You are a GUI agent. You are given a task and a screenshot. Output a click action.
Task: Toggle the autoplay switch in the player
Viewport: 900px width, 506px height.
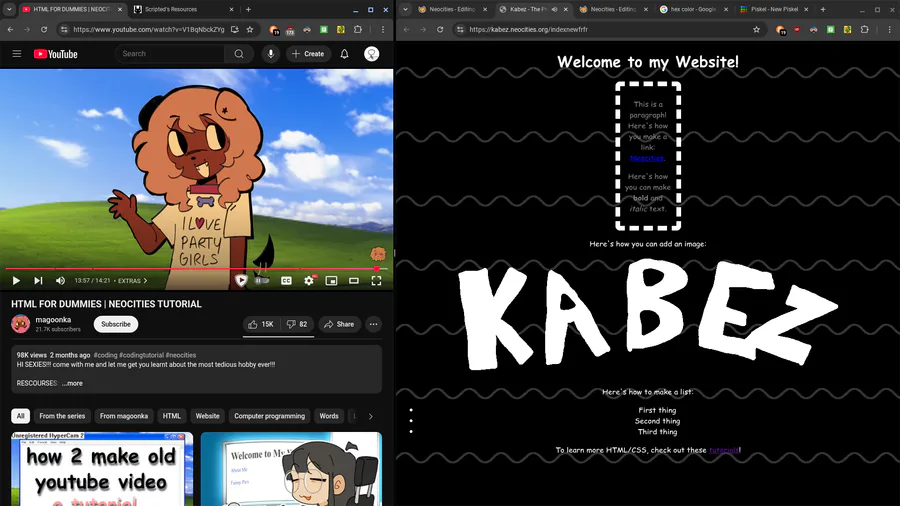tap(262, 281)
